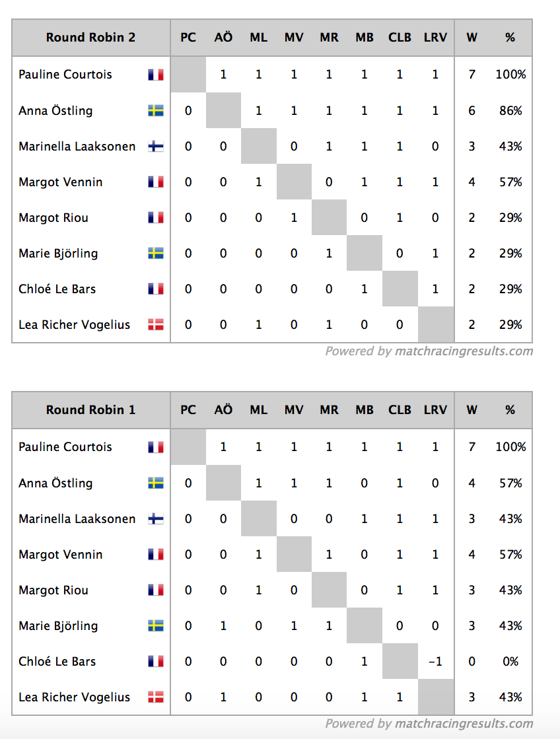Select Anna Östling's 86% cell in Round Robin 2
560x739 pixels.
click(510, 111)
